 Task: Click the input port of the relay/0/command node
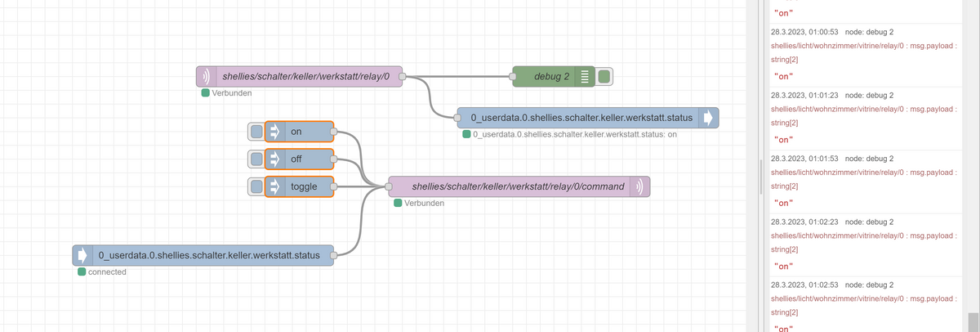[x=389, y=186]
